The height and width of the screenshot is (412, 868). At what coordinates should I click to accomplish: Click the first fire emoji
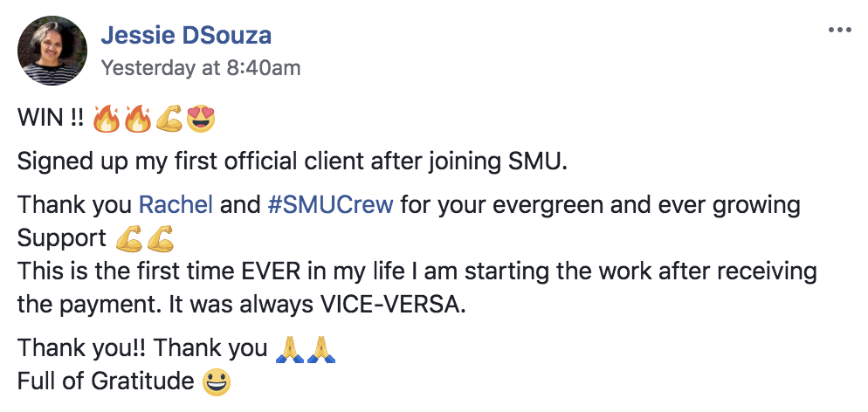[107, 119]
